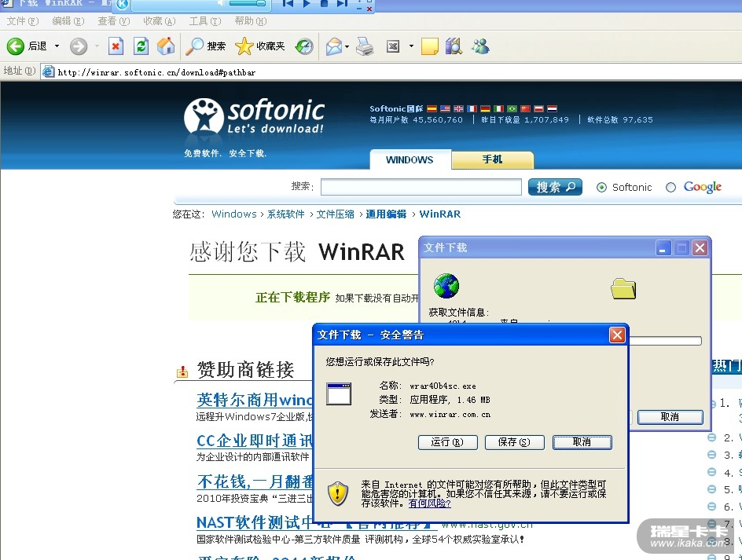
Task: Click 取消 in the 文件下载 progress window
Action: 670,417
